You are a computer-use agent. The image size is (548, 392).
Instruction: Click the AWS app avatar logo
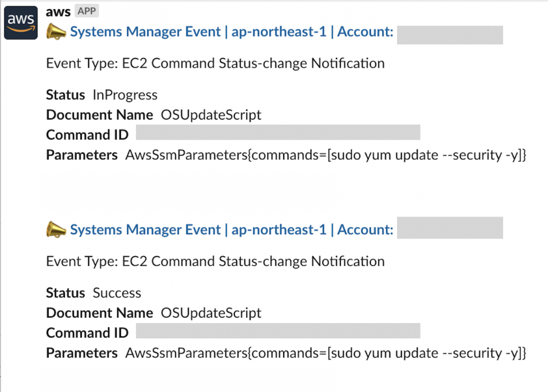[21, 22]
